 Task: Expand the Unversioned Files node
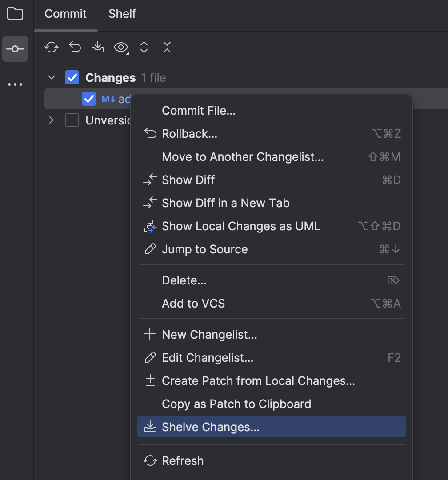51,120
